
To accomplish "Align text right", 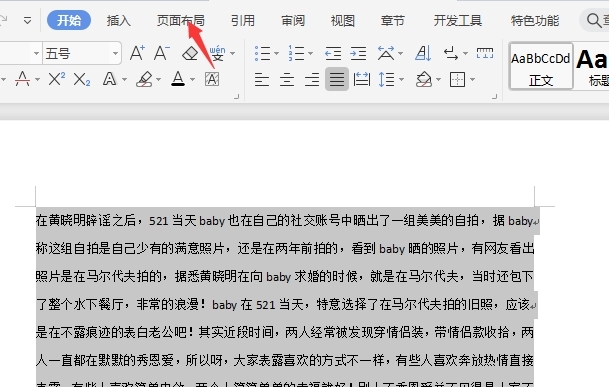I will click(x=312, y=80).
